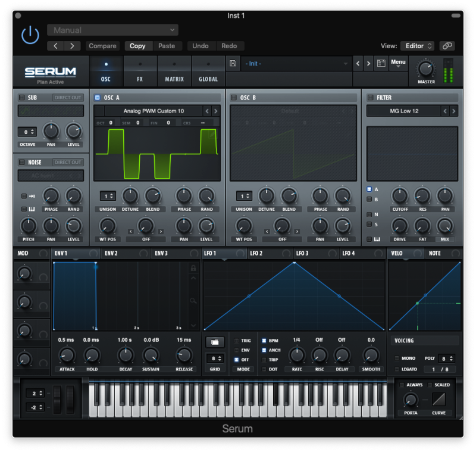Click the folder icon above the LFO grid selector

click(x=215, y=342)
